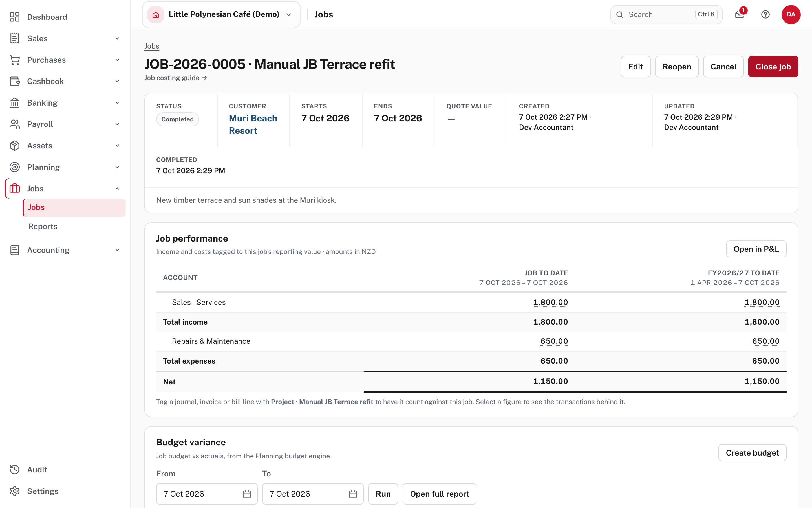
Task: Open Sales–Services FY-to-date 1,800.00 figure
Action: (762, 302)
